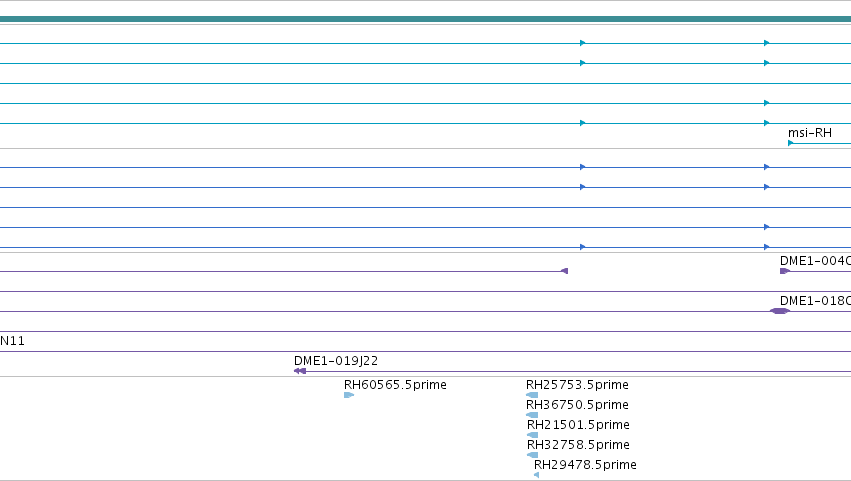Click the small RH29478.5prime arrow glyph
Screen dimensions: 851x481
[536, 475]
